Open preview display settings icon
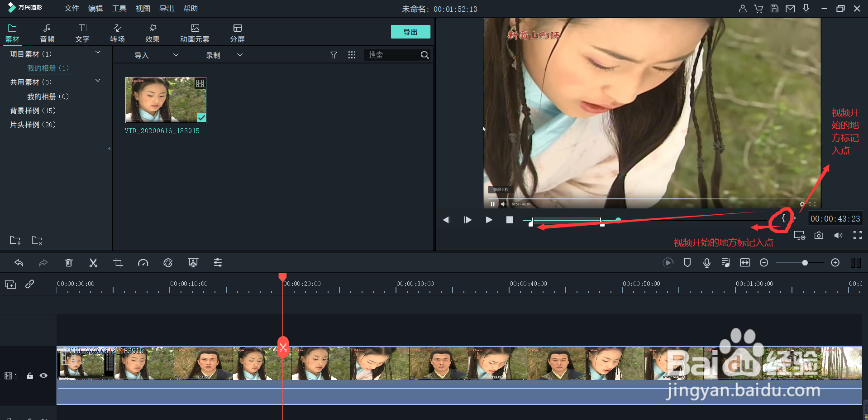 [800, 236]
